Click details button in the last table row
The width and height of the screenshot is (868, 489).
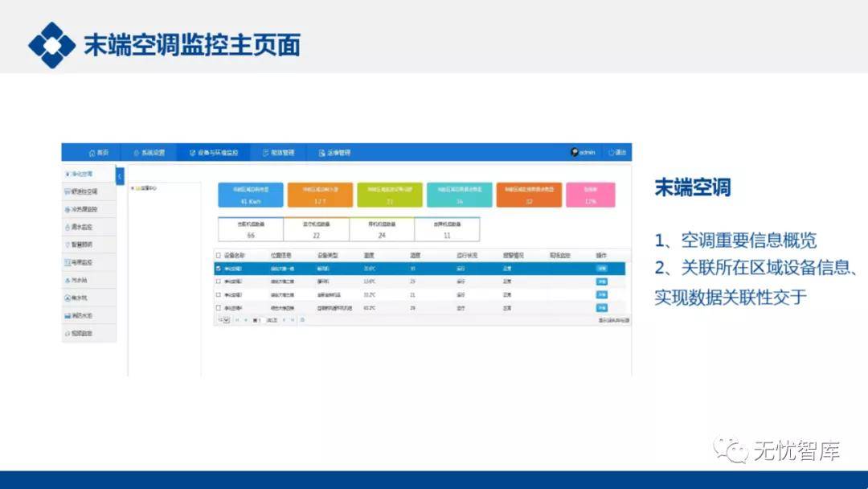(x=601, y=307)
